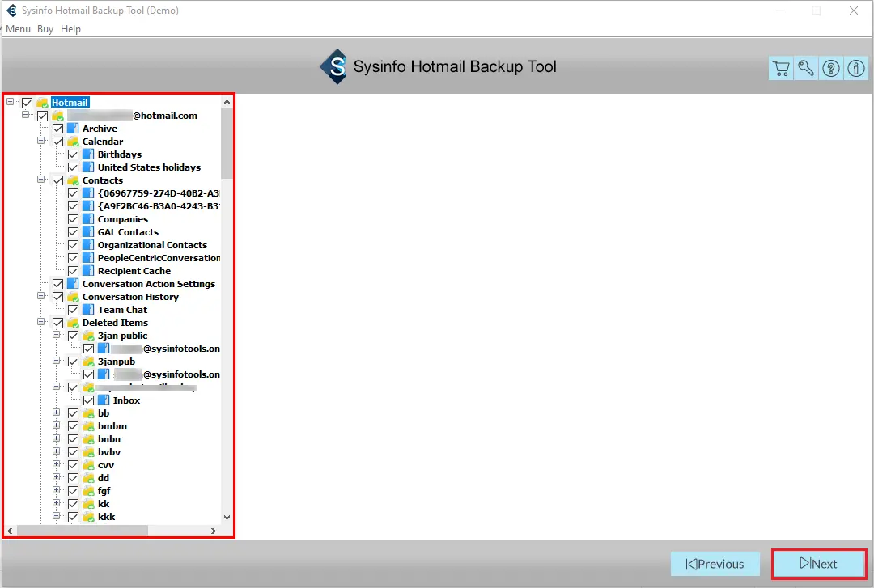Click the Inbox folder icon
This screenshot has height=588, width=874.
pyautogui.click(x=104, y=400)
